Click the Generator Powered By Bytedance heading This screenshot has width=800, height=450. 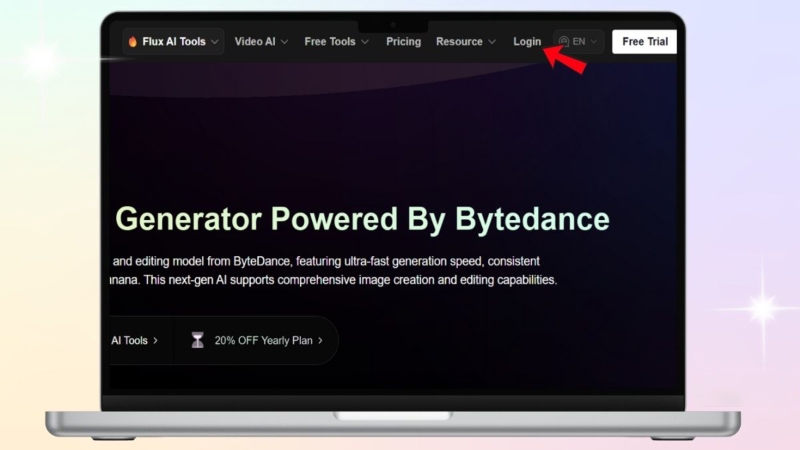(x=362, y=219)
